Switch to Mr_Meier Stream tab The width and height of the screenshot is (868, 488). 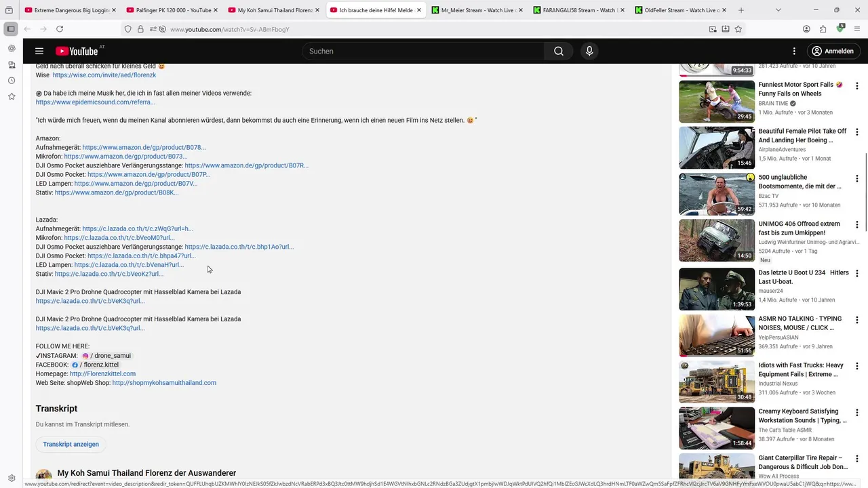(x=476, y=10)
